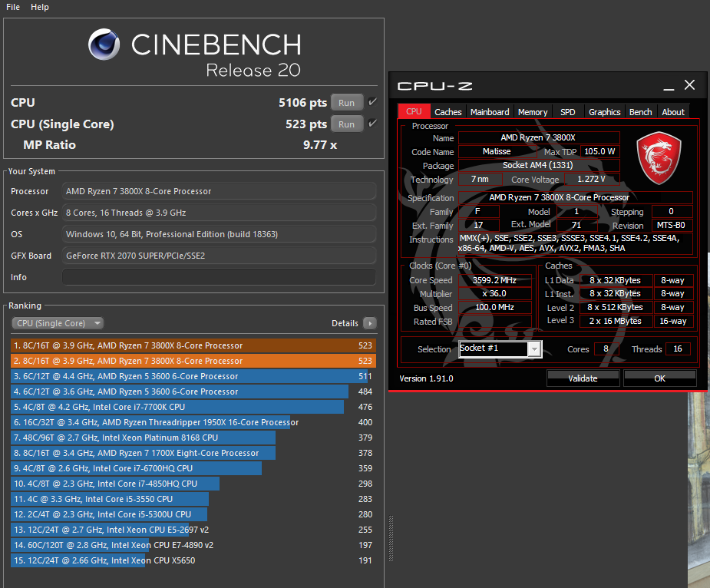The image size is (710, 588).
Task: Select ranking entry 9 Core i7-6700HQ
Action: point(193,468)
